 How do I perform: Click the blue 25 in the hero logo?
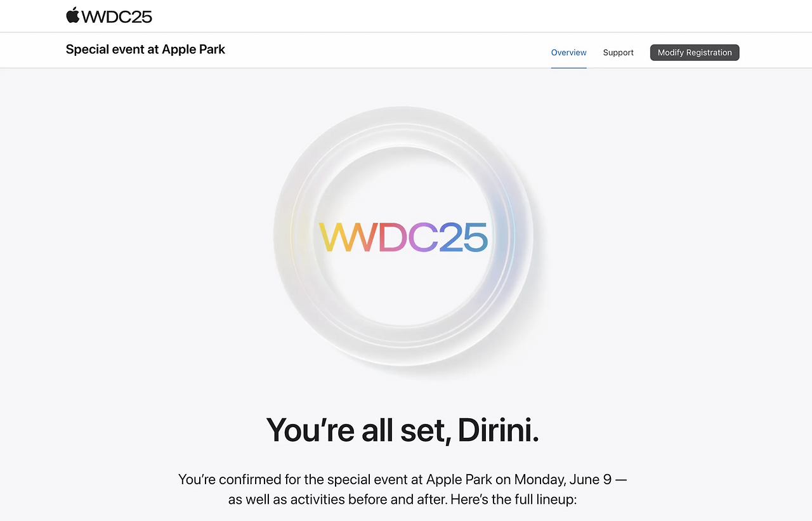pyautogui.click(x=463, y=237)
